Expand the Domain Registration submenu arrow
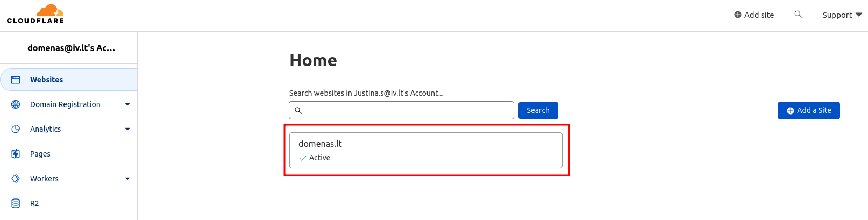 [x=127, y=104]
